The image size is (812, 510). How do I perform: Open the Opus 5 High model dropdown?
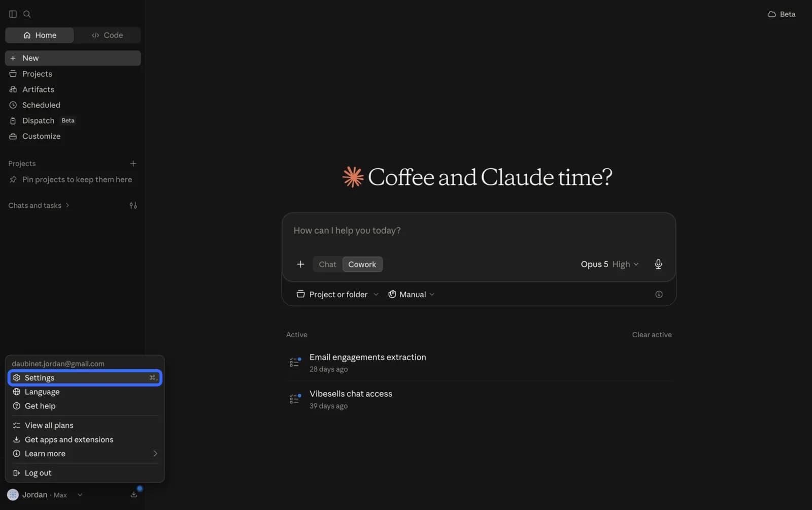(610, 264)
